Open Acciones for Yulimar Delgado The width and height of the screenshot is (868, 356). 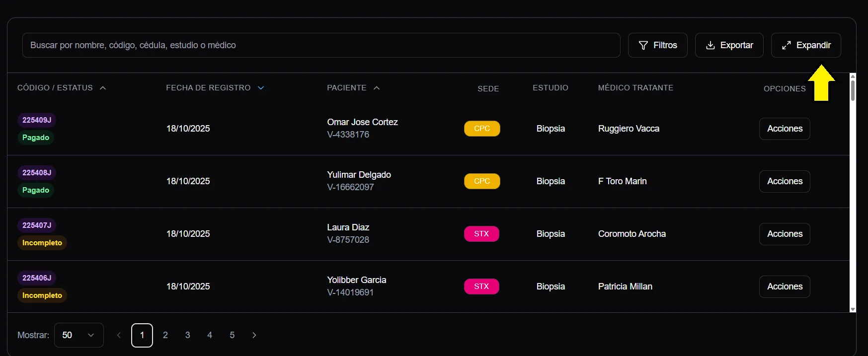(784, 181)
